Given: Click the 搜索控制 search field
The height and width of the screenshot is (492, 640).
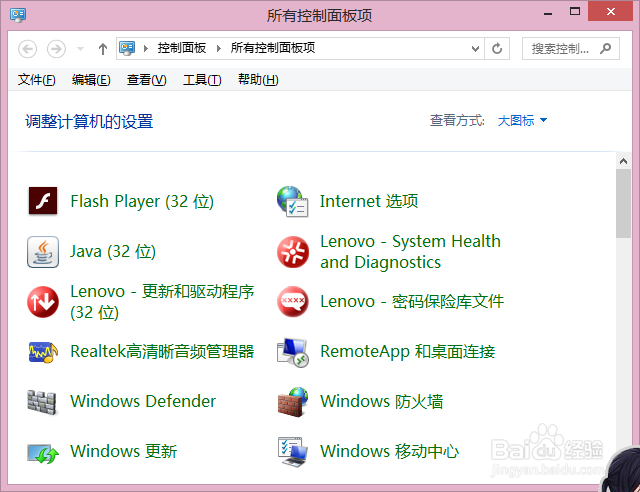Looking at the screenshot, I should (x=571, y=49).
